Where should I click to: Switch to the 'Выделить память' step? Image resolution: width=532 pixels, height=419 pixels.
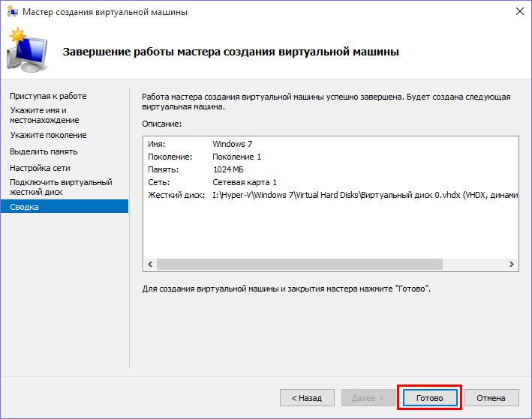(x=44, y=151)
